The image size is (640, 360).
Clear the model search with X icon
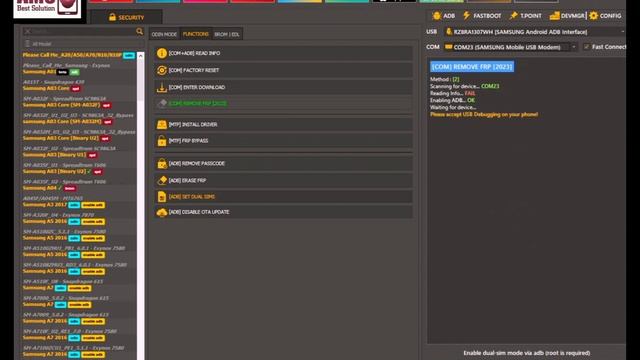pos(28,31)
